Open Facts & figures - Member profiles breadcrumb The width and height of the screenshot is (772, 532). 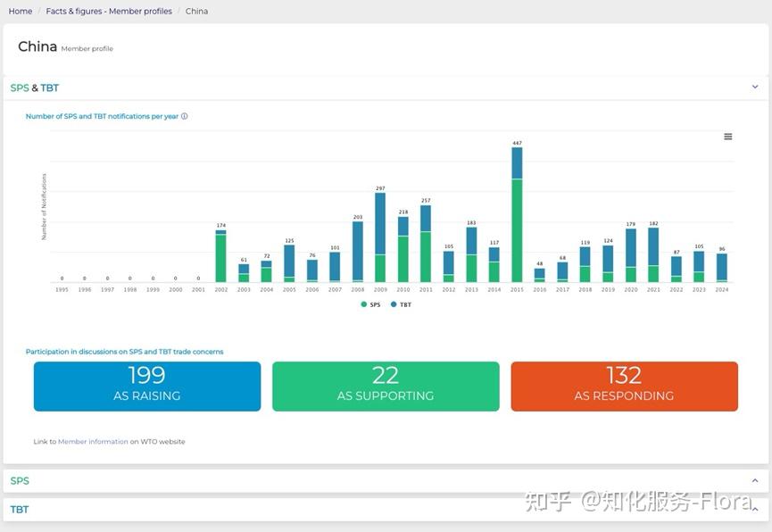(109, 10)
